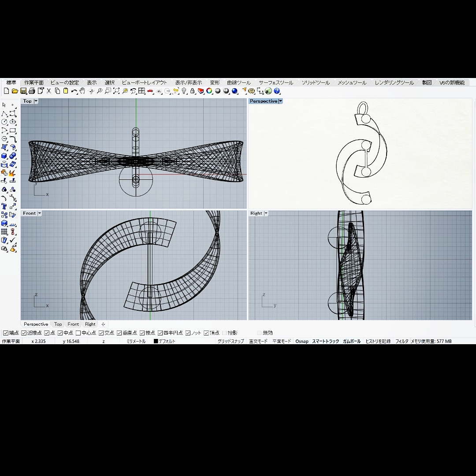Select the Pan hand tool
The height and width of the screenshot is (476, 476).
point(82,91)
